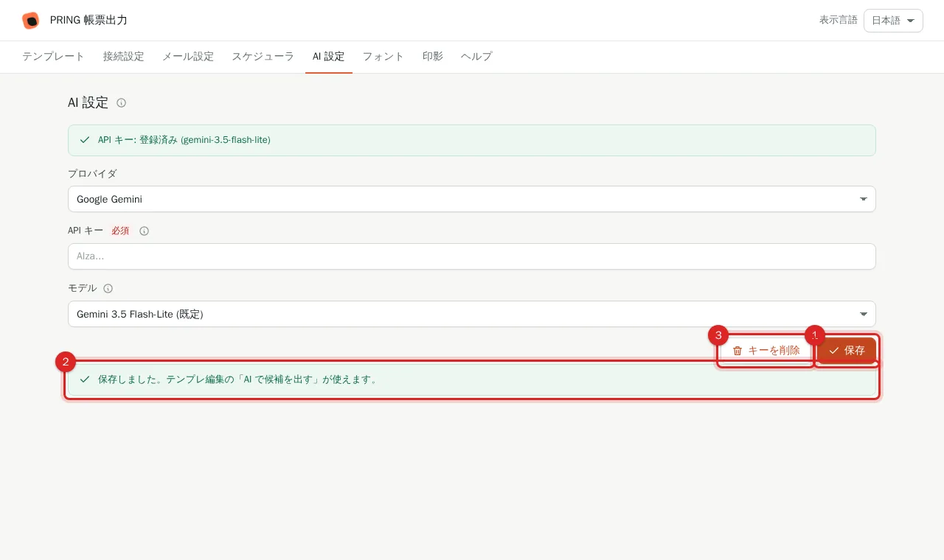Click the 保存 button
The width and height of the screenshot is (944, 560).
pos(847,351)
